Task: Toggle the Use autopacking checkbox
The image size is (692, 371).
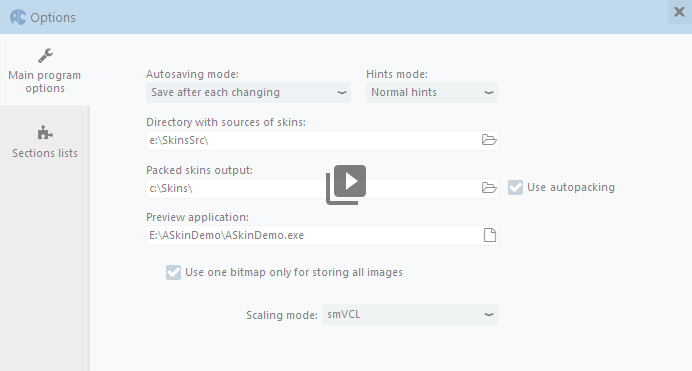Action: tap(515, 187)
